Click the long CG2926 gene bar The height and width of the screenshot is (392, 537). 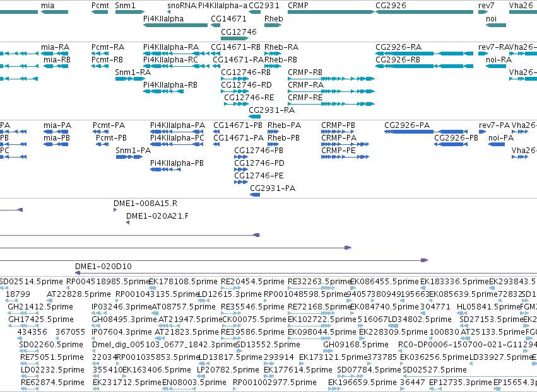tap(424, 12)
